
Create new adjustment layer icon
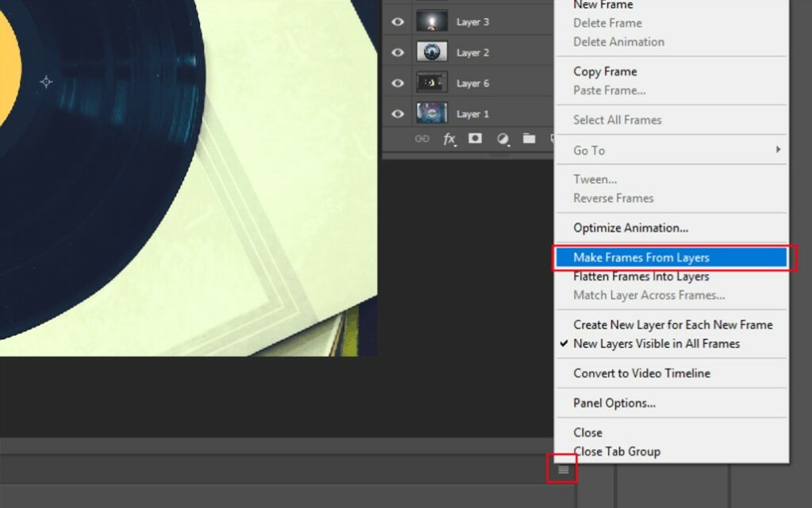pyautogui.click(x=503, y=139)
